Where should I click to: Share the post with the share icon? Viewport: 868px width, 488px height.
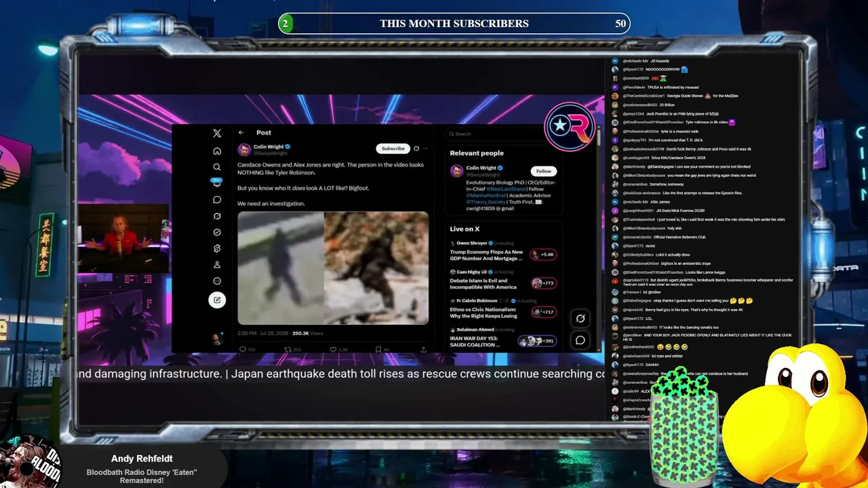click(423, 349)
